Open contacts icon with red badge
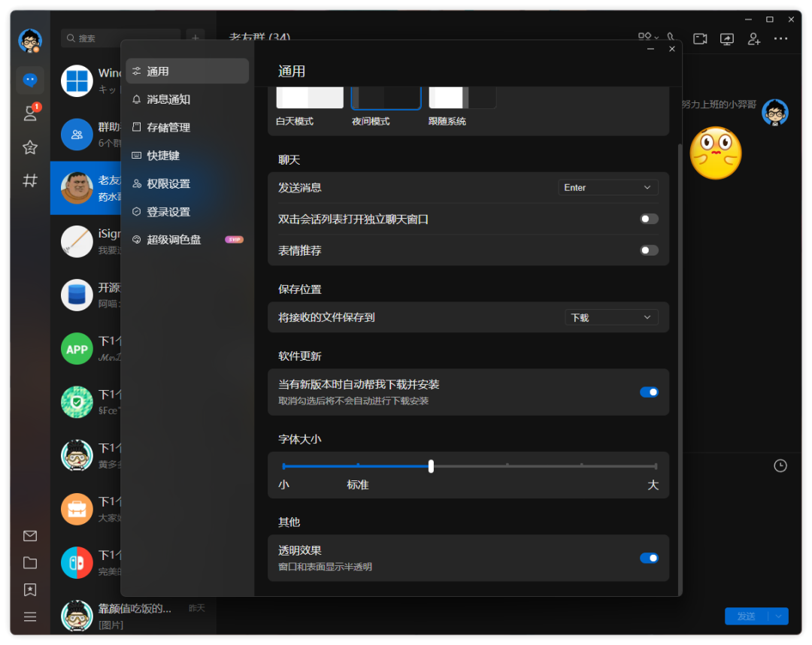The image size is (812, 645). pos(31,112)
